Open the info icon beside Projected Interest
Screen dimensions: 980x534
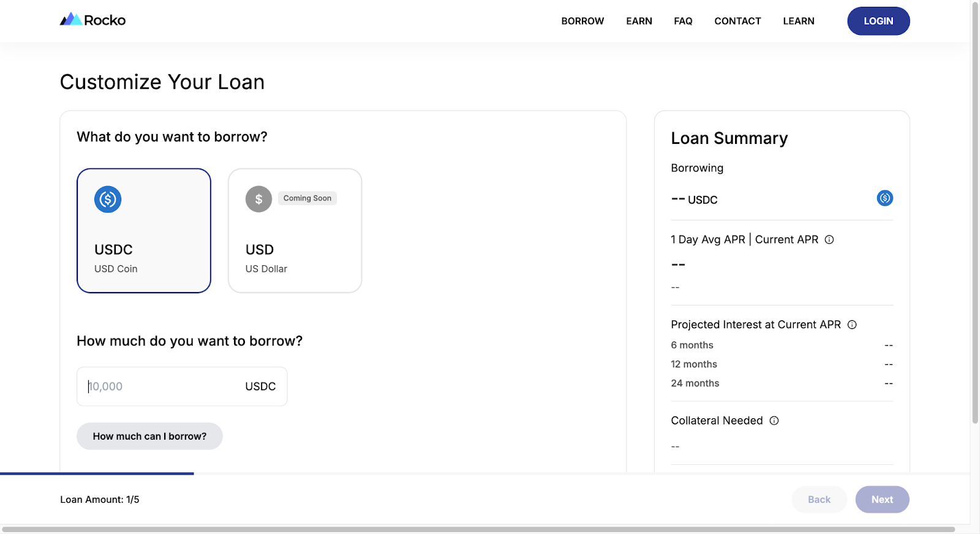[x=852, y=325]
